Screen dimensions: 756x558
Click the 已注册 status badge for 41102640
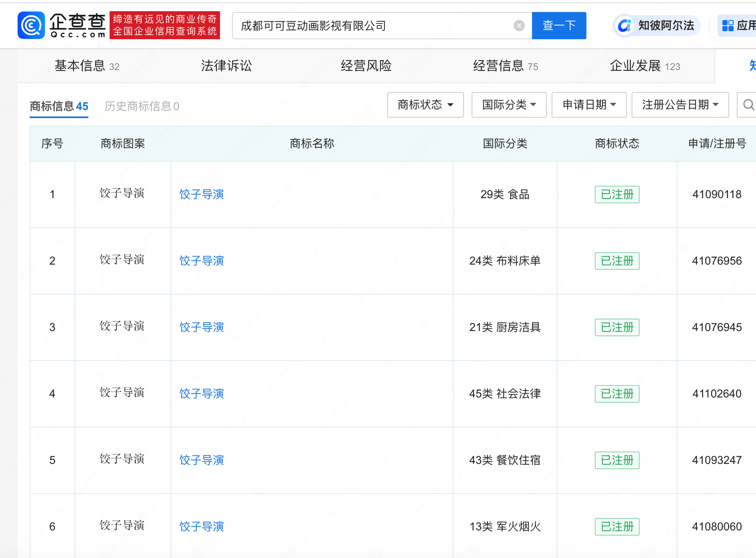(x=617, y=394)
